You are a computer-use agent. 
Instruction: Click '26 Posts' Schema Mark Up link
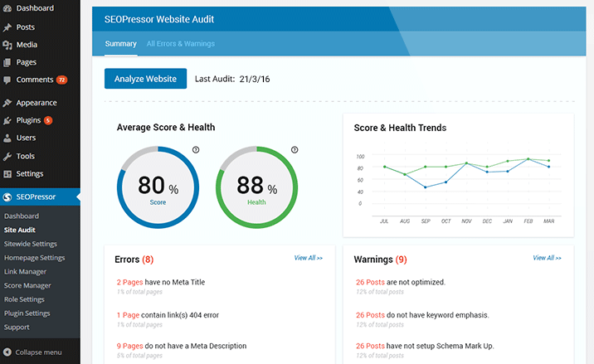[370, 346]
